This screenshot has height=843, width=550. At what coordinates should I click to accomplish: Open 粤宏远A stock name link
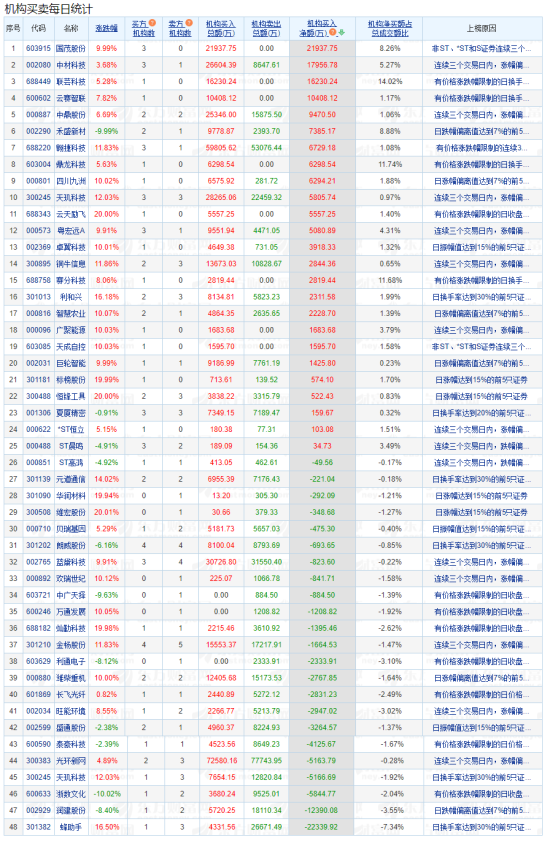[71, 231]
